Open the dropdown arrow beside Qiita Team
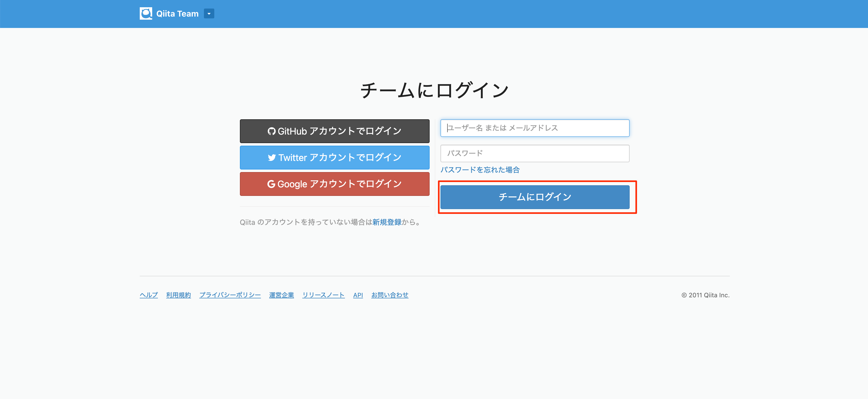The image size is (868, 399). click(209, 13)
